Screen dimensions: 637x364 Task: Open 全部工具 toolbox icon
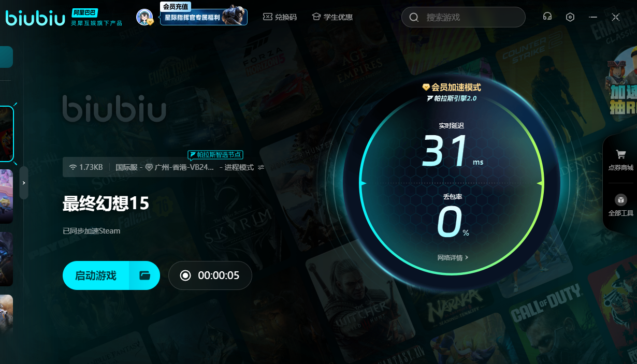(x=620, y=205)
